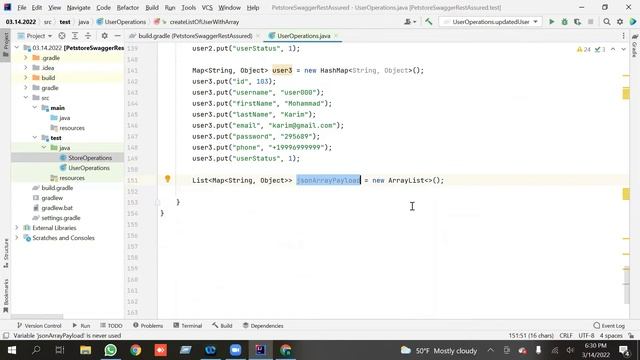Open Zoom from the taskbar
The width and height of the screenshot is (640, 360).
(236, 350)
